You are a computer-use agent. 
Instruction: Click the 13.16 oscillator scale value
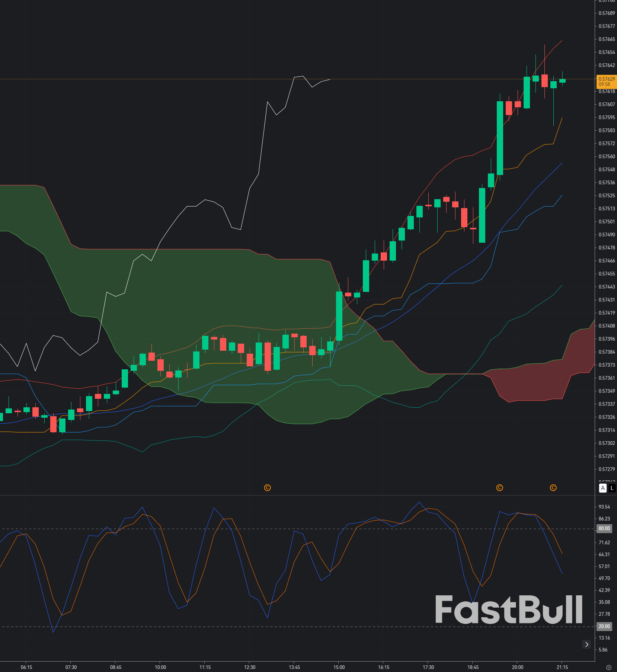coord(604,638)
